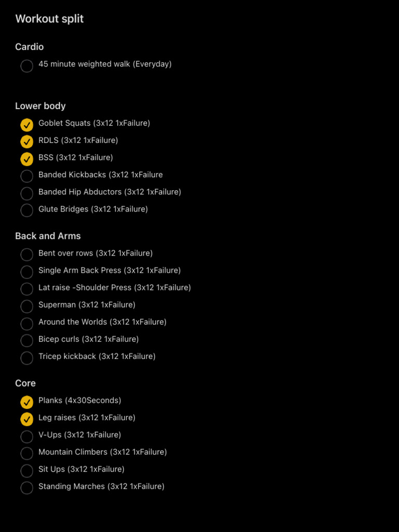Viewport: 399px width, 532px height.
Task: Mark Banded Kickbacks as done
Action: [x=27, y=177]
